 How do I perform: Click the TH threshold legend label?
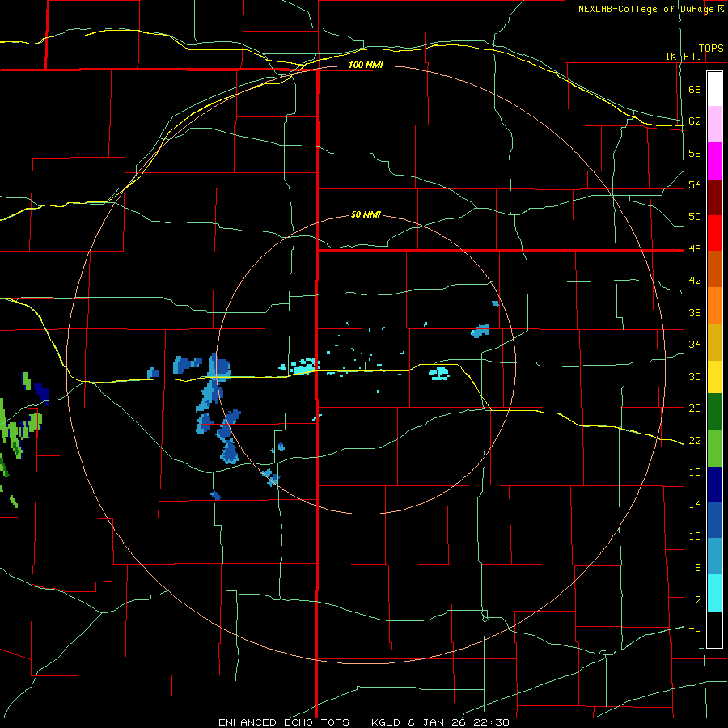tap(695, 632)
